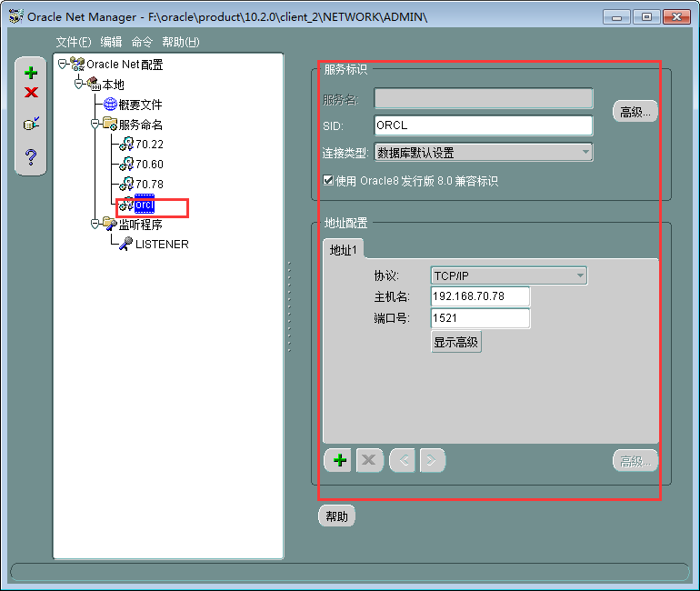Click the 端口号 field with 1521
The width and height of the screenshot is (700, 591).
480,318
